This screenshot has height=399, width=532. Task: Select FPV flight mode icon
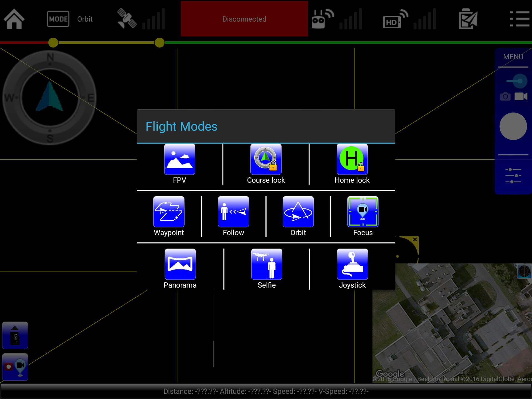[180, 159]
